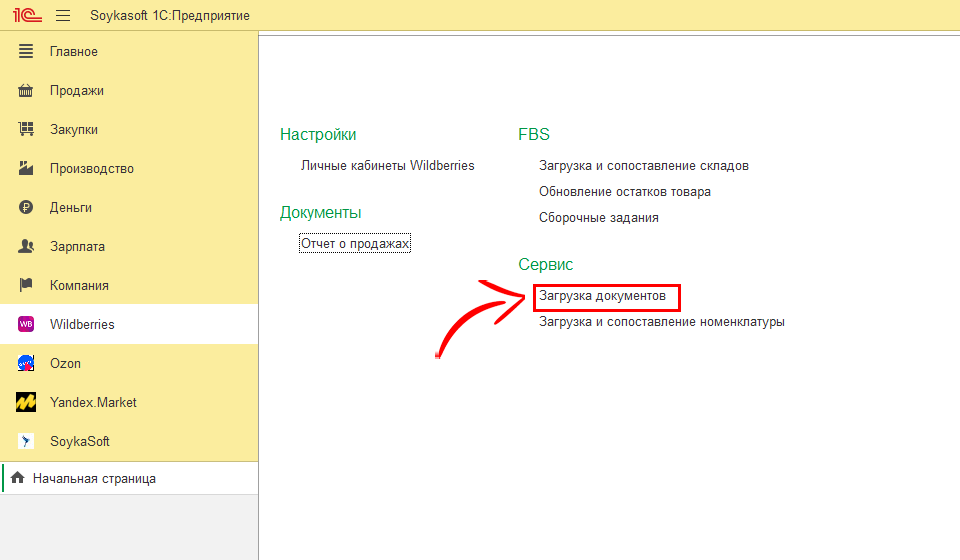Click the 1C logo icon
The width and height of the screenshot is (960, 560).
pos(26,16)
